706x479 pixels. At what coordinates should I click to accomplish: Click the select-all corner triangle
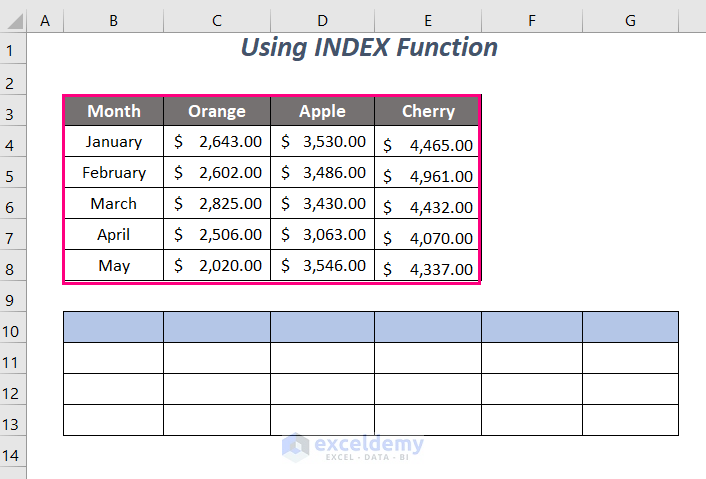coord(13,18)
